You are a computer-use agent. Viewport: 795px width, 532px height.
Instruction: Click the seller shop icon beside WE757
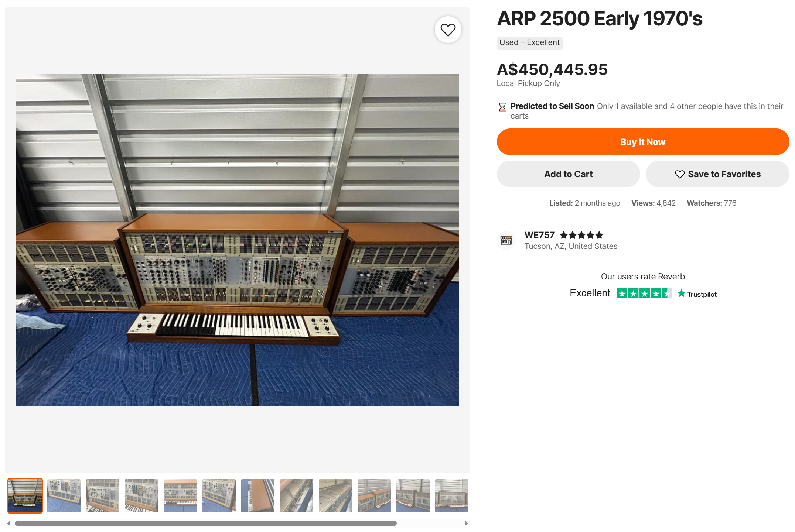tap(506, 241)
